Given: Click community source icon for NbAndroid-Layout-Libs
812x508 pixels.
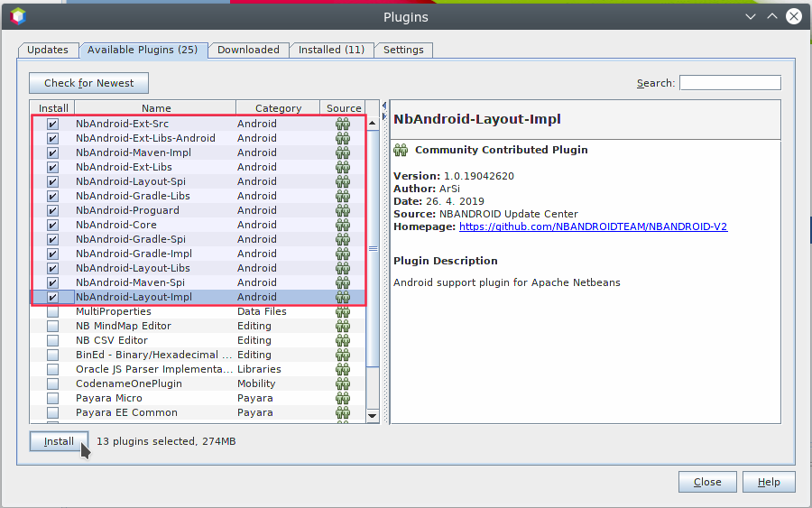Looking at the screenshot, I should [342, 268].
